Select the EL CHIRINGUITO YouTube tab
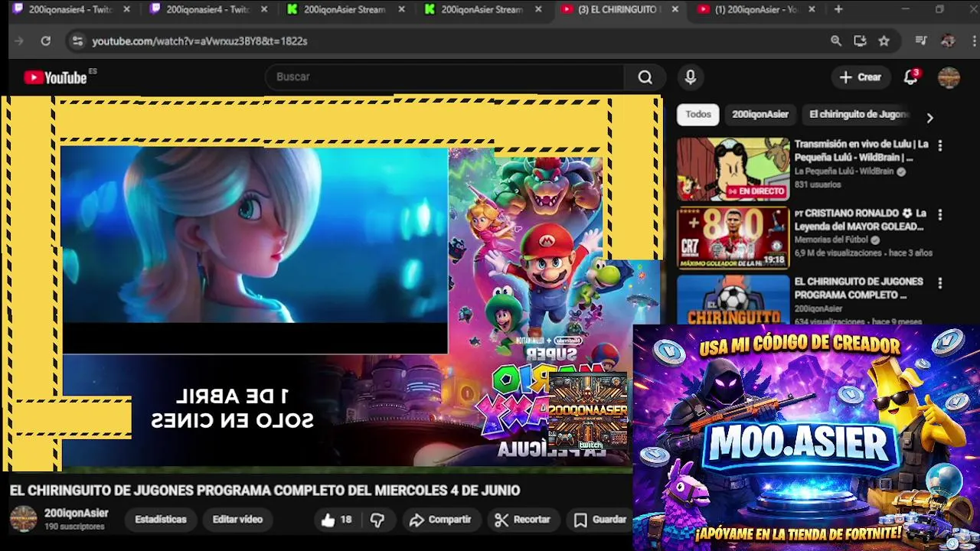 click(x=620, y=9)
